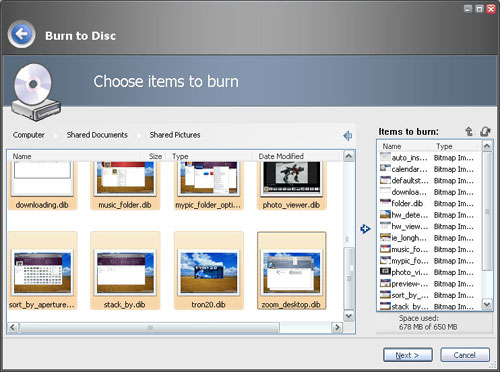Select the hw_view file icon in burn list
The image size is (500, 372).
[x=385, y=226]
